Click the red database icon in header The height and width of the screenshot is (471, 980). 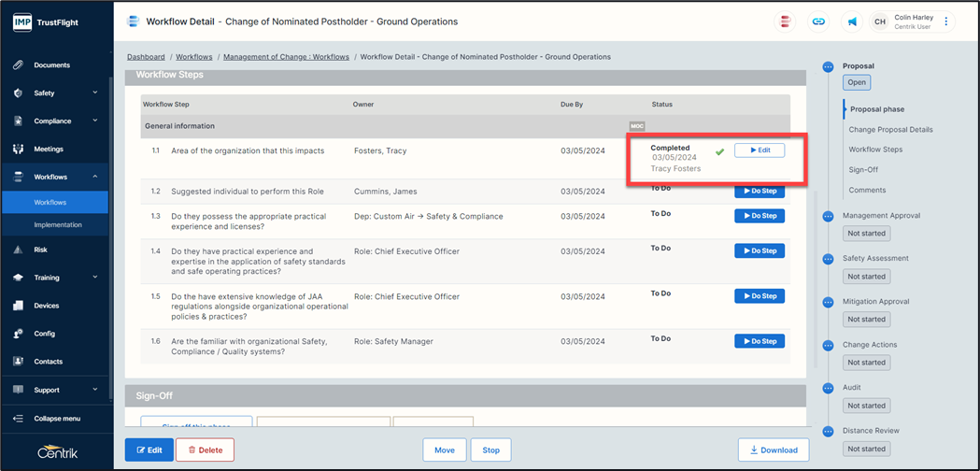tap(785, 21)
